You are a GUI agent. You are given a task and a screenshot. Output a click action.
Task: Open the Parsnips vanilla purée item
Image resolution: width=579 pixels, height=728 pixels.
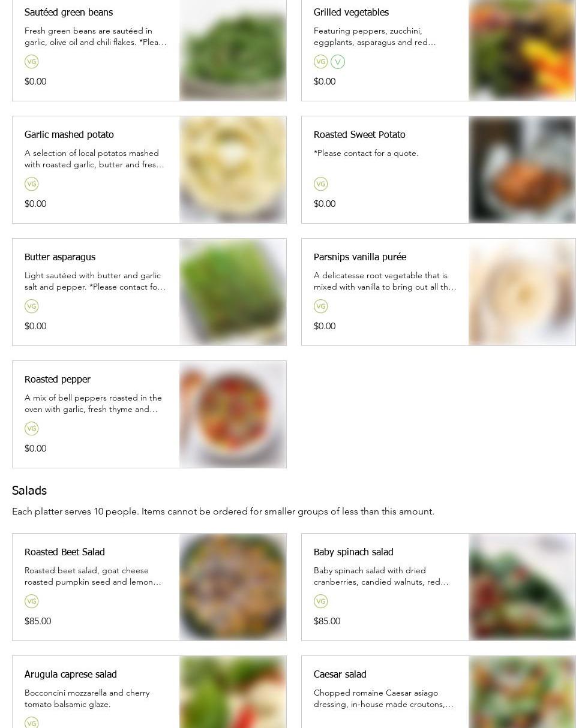pos(360,257)
